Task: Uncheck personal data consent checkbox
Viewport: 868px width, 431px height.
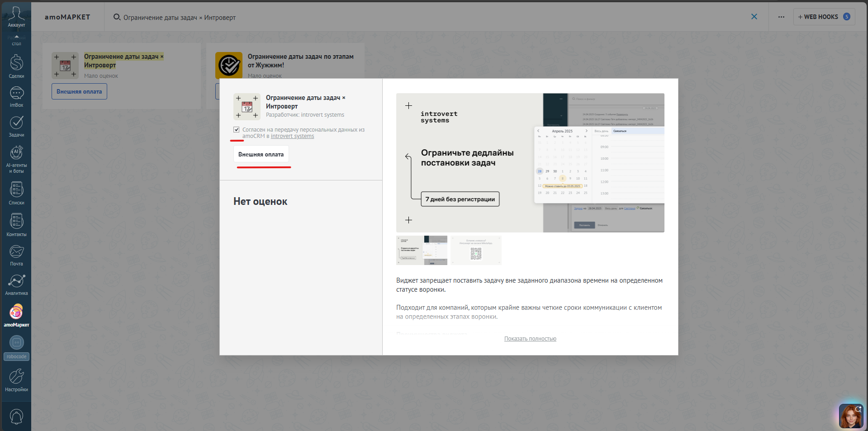Action: tap(236, 129)
